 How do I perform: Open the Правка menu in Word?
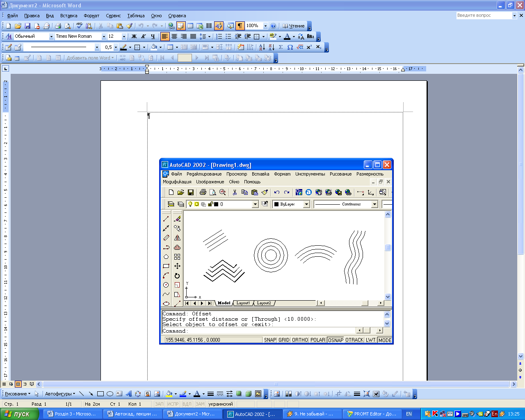coord(32,16)
